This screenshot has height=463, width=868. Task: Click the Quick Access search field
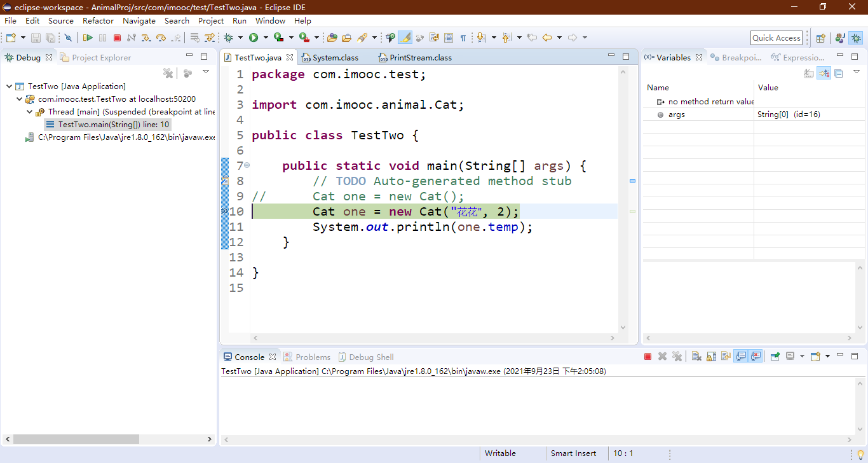click(776, 38)
